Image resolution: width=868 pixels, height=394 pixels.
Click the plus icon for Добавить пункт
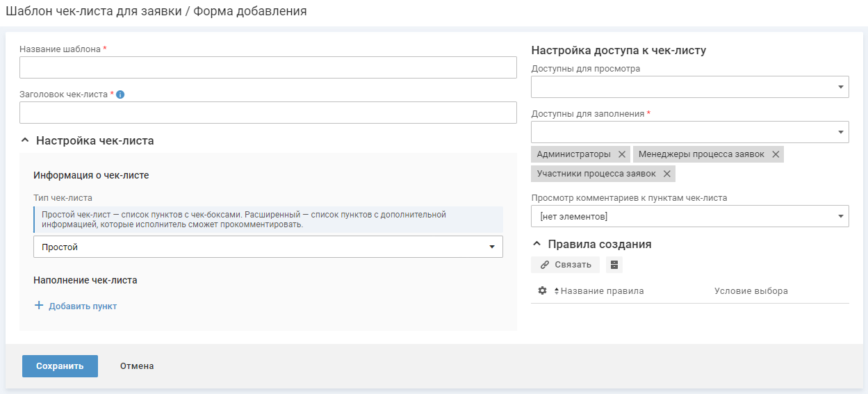coord(39,306)
